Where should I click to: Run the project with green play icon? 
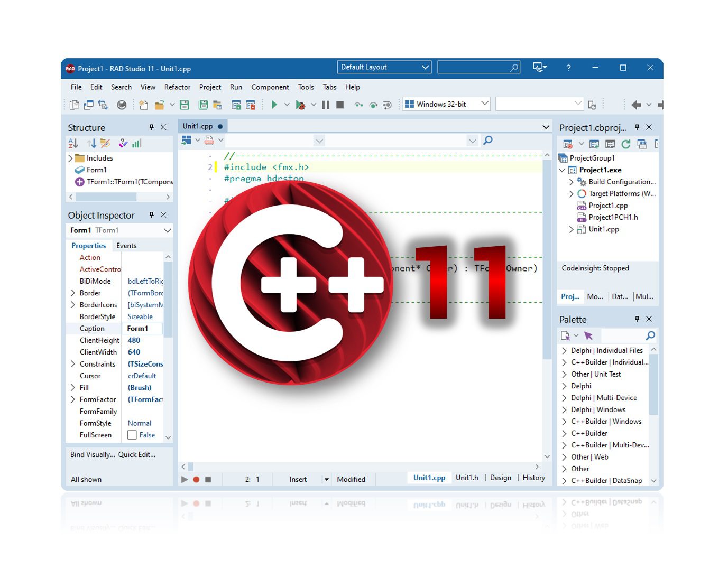pyautogui.click(x=274, y=105)
